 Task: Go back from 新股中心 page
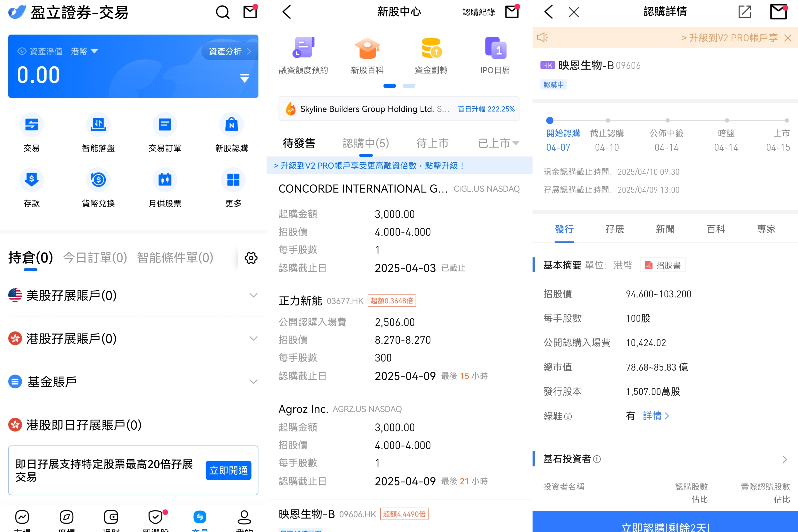[x=287, y=12]
